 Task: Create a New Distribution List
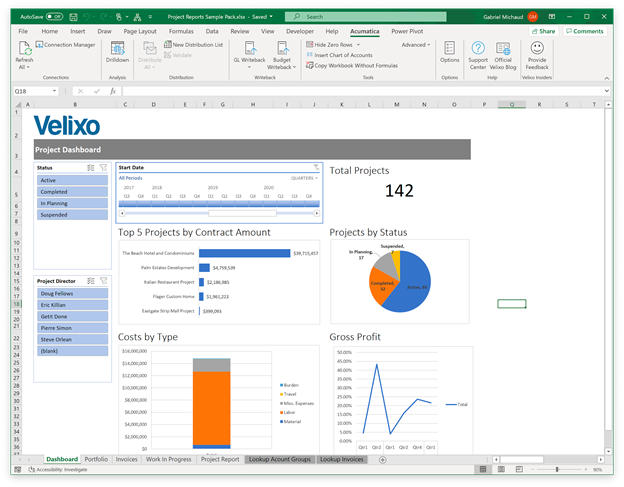[x=194, y=45]
